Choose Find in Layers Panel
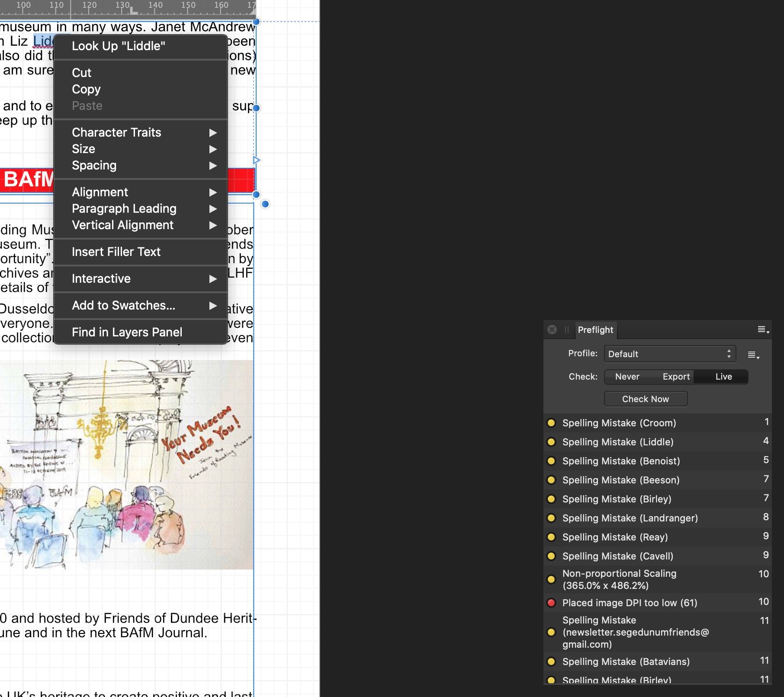The height and width of the screenshot is (697, 784). point(141,332)
